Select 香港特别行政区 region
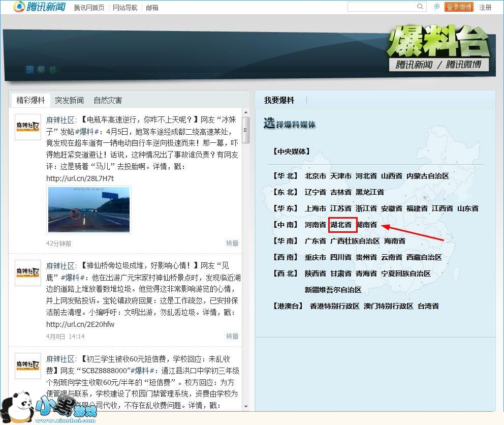Screen dimensions: 504x425 click(334, 306)
